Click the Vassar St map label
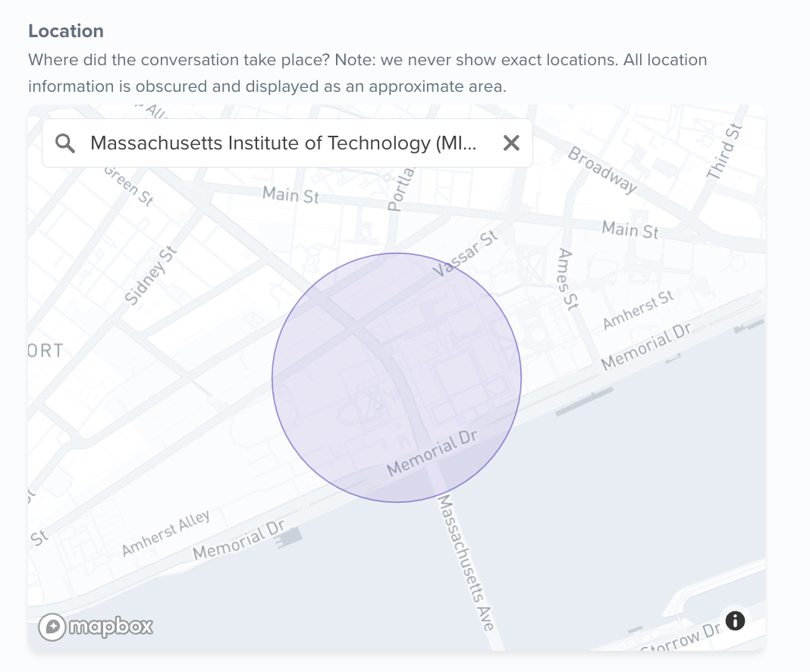Viewport: 810px width, 672px height. click(464, 253)
